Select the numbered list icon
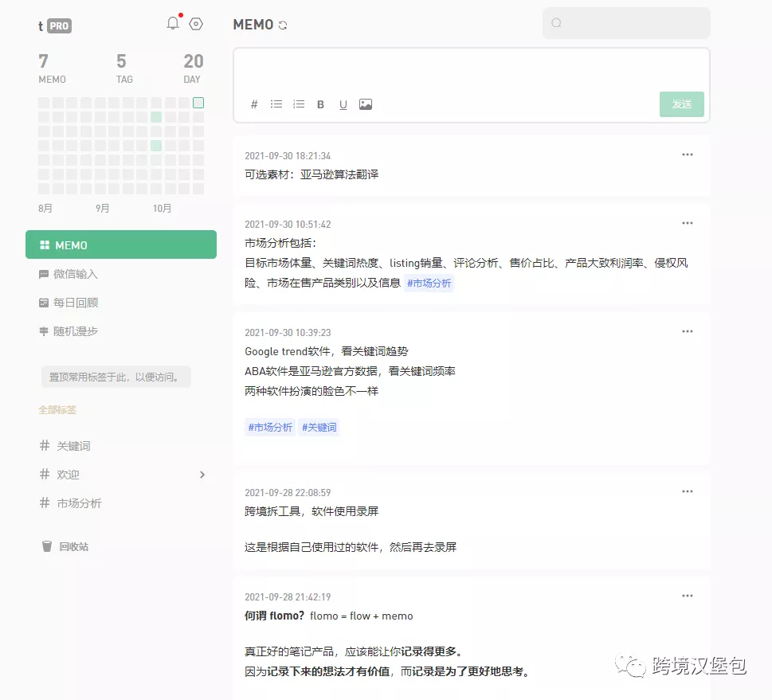 [x=298, y=104]
